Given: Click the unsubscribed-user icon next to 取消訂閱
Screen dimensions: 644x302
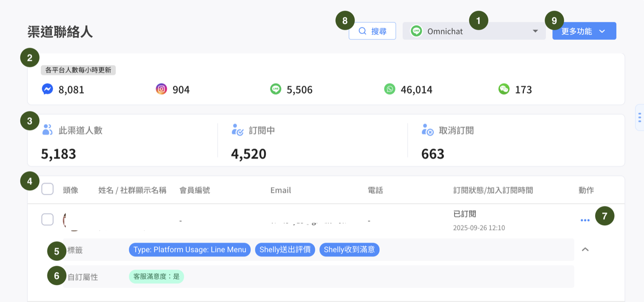Looking at the screenshot, I should [x=427, y=130].
